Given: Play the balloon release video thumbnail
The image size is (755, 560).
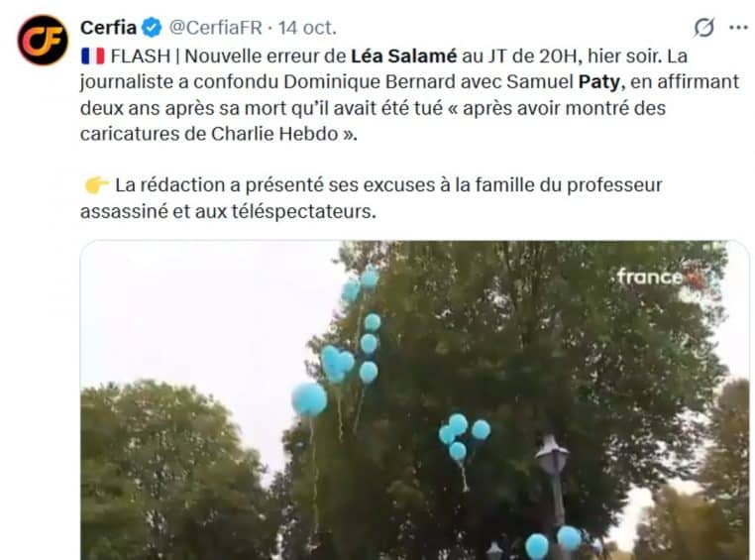Looking at the screenshot, I should [x=414, y=400].
